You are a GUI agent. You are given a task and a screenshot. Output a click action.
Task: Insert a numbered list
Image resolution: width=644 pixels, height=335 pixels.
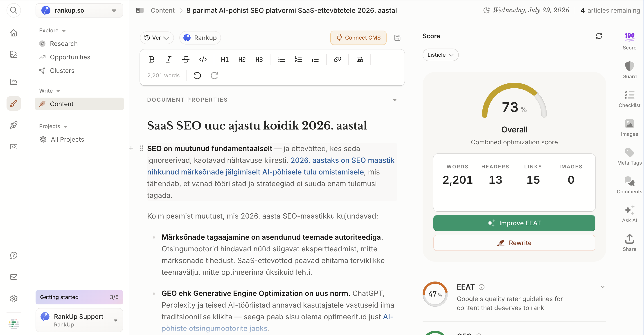[x=298, y=59]
